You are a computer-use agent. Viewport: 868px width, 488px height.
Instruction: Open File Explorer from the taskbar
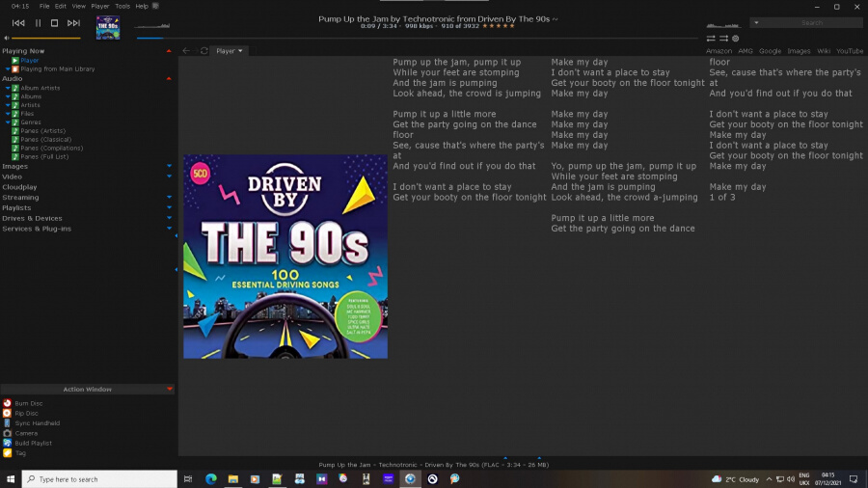[x=233, y=479]
